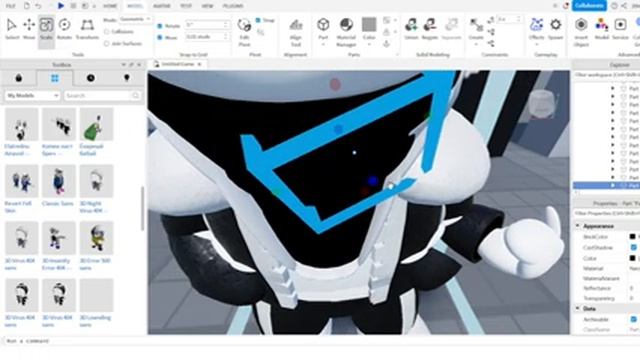Click the New file icon
The width and height of the screenshot is (640, 360).
27,6
